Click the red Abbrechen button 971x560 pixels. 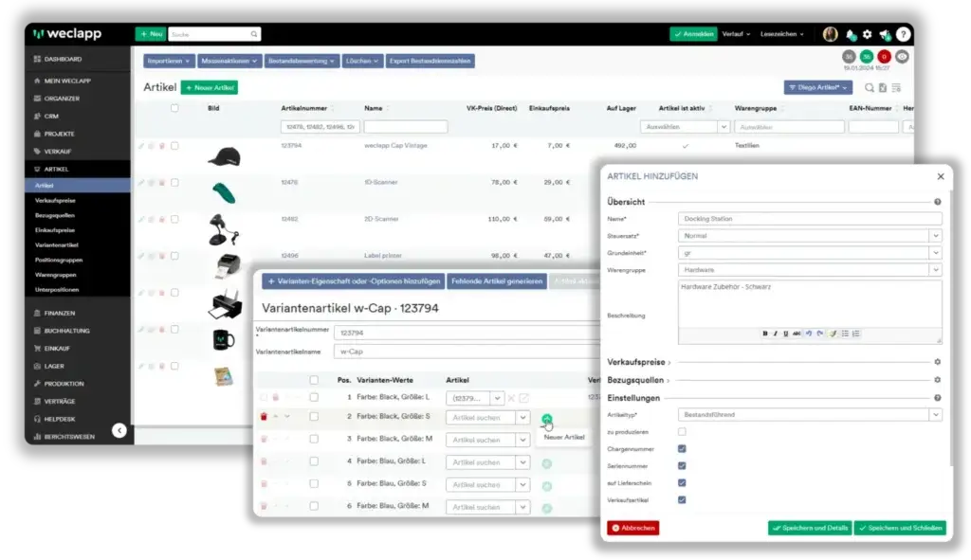coord(632,528)
